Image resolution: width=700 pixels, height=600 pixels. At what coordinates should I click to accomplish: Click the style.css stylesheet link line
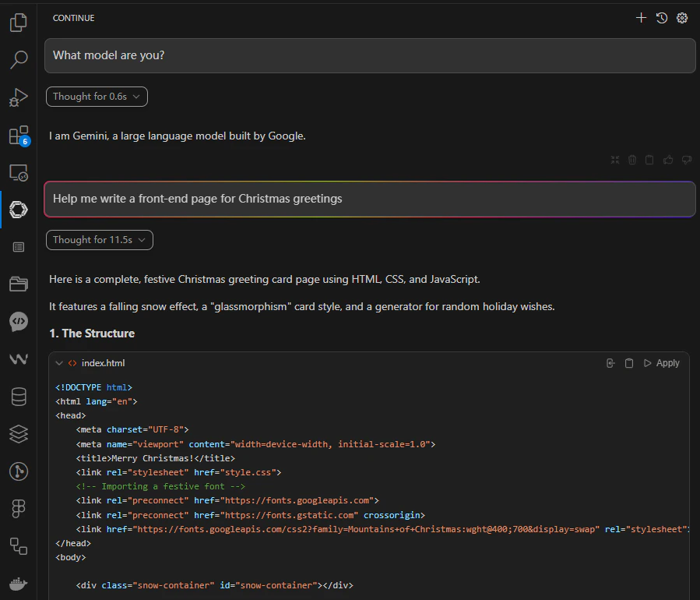pos(178,472)
